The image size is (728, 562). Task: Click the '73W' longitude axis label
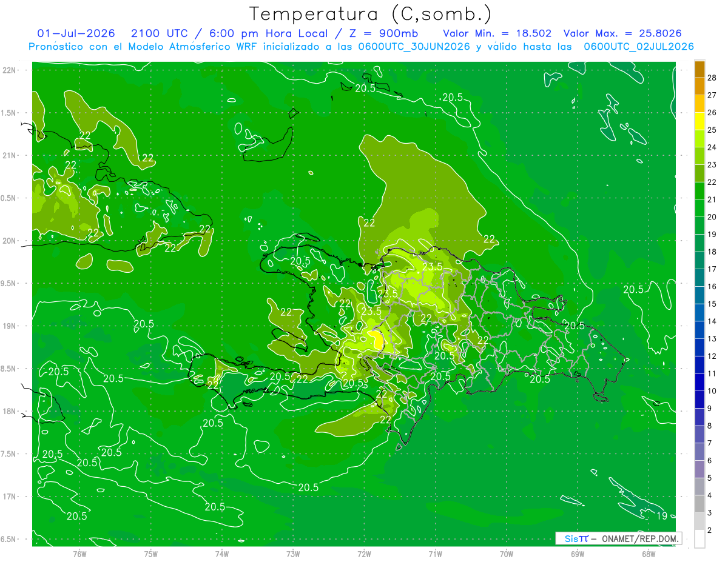tap(293, 554)
